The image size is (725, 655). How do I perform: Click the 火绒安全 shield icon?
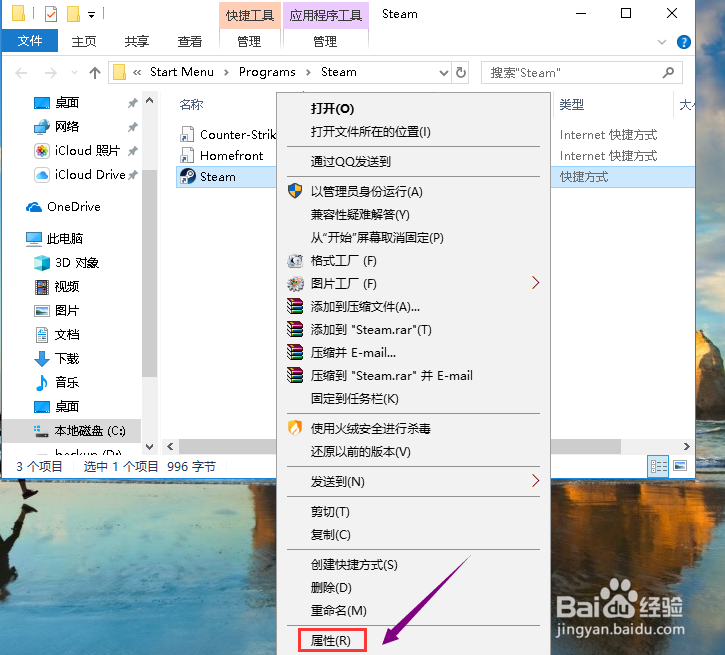[295, 428]
